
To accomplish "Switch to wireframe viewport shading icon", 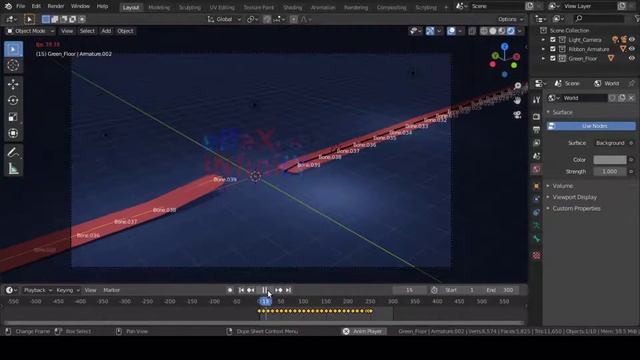I will click(x=484, y=31).
